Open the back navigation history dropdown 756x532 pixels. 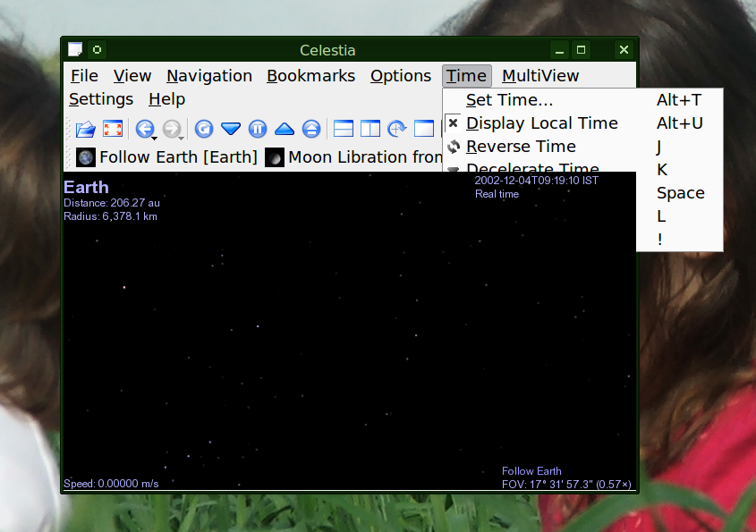(x=154, y=138)
